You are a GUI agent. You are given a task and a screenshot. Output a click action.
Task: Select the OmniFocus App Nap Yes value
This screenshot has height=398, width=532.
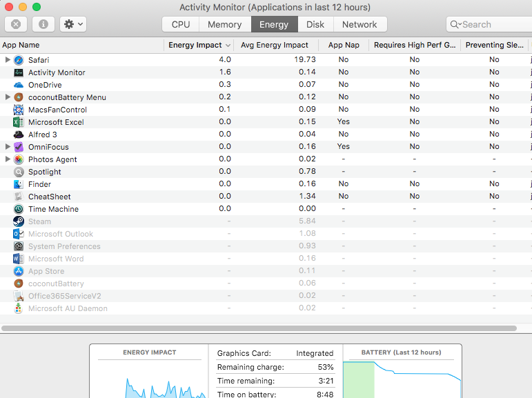pyautogui.click(x=344, y=147)
